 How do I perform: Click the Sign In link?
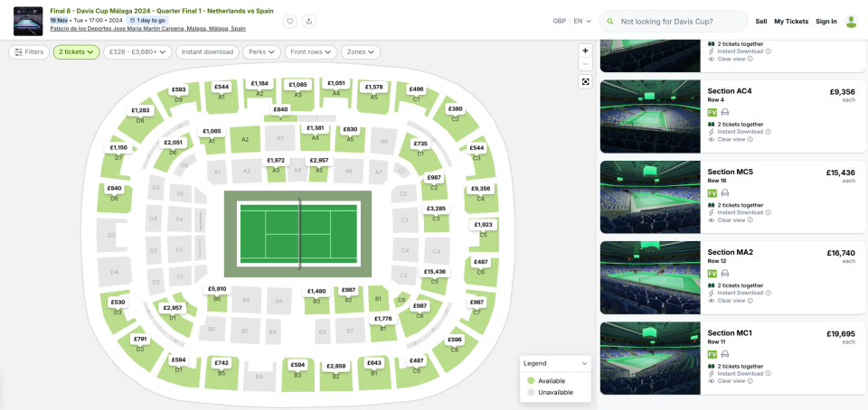[826, 21]
